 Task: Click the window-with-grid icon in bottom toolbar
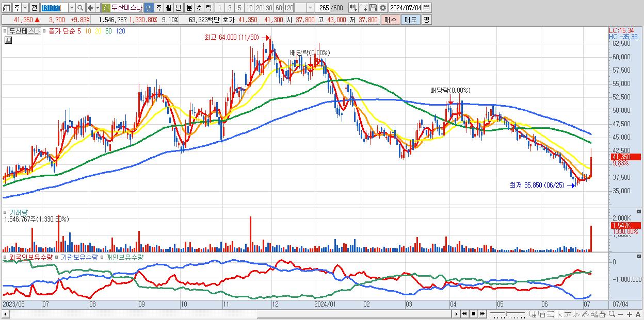pyautogui.click(x=533, y=314)
